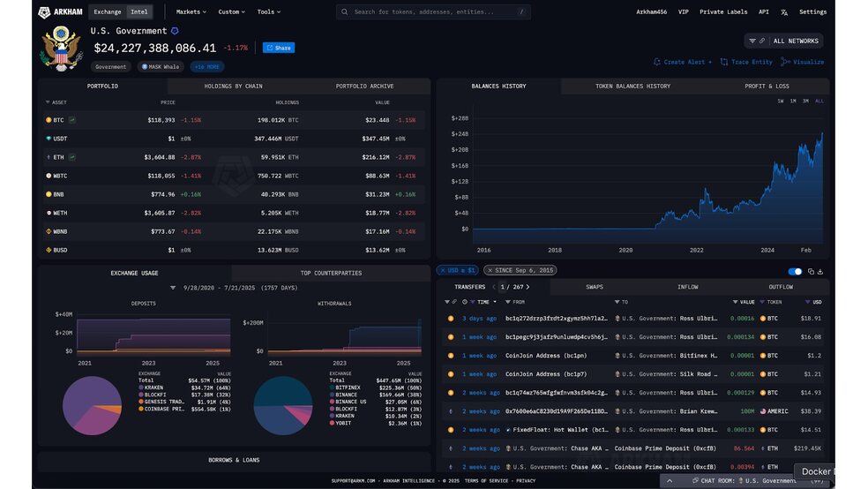868x489 pixels.
Task: Click the chart icon next to ETH asset
Action: point(72,157)
